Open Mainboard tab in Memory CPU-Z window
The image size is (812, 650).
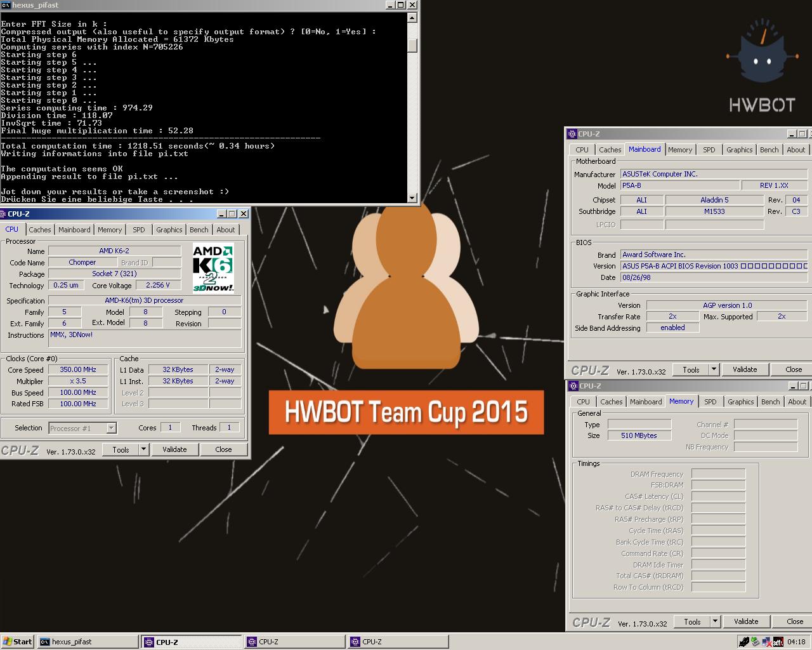[x=646, y=402]
